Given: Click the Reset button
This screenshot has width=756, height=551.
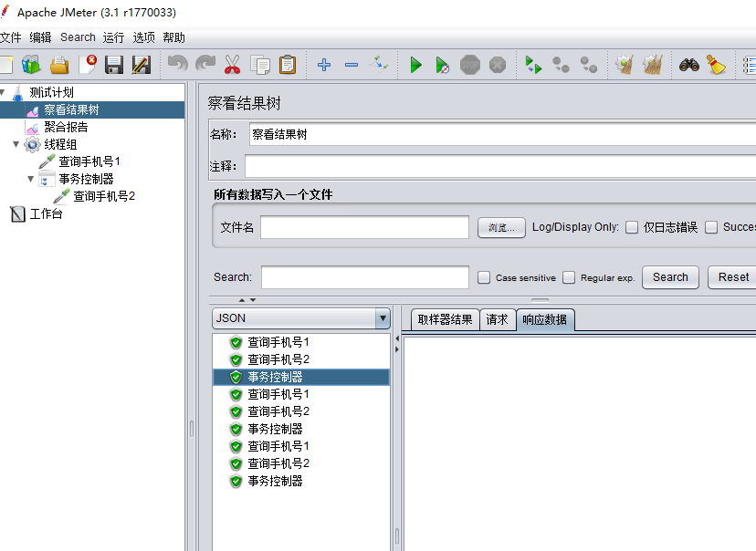Looking at the screenshot, I should [733, 277].
